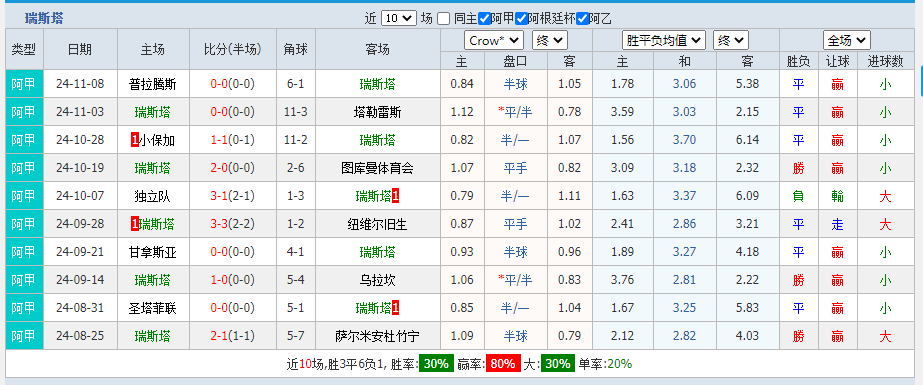Uncheck the 阿乙 league filter checkbox
Image resolution: width=923 pixels, height=385 pixels.
582,18
